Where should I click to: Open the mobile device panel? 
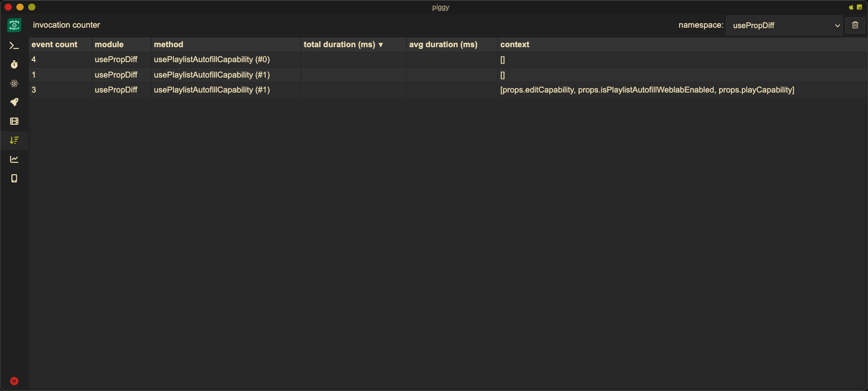[x=14, y=178]
